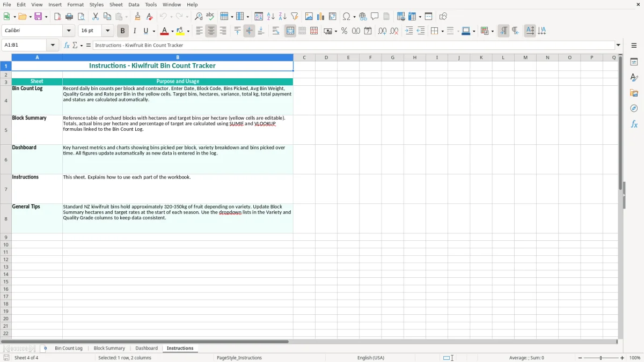Open Conditional Formatting dropdown arrow
This screenshot has height=362, width=644.
pos(492,31)
